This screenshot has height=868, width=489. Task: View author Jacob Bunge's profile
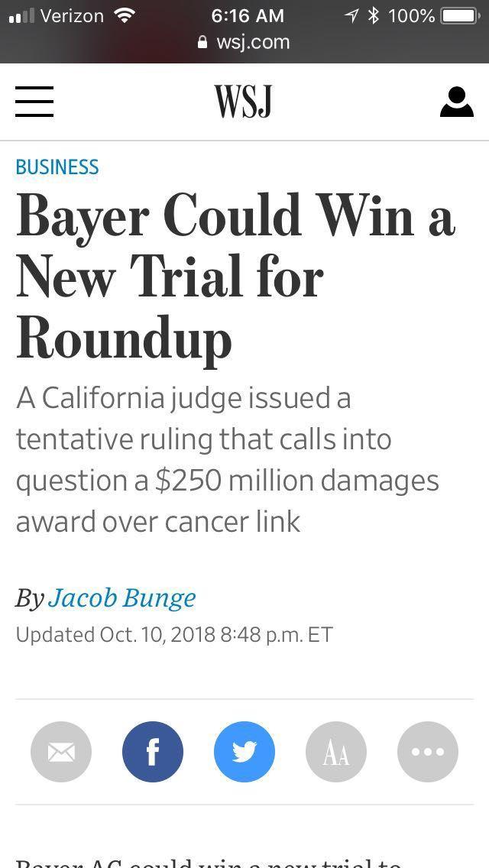pos(121,598)
